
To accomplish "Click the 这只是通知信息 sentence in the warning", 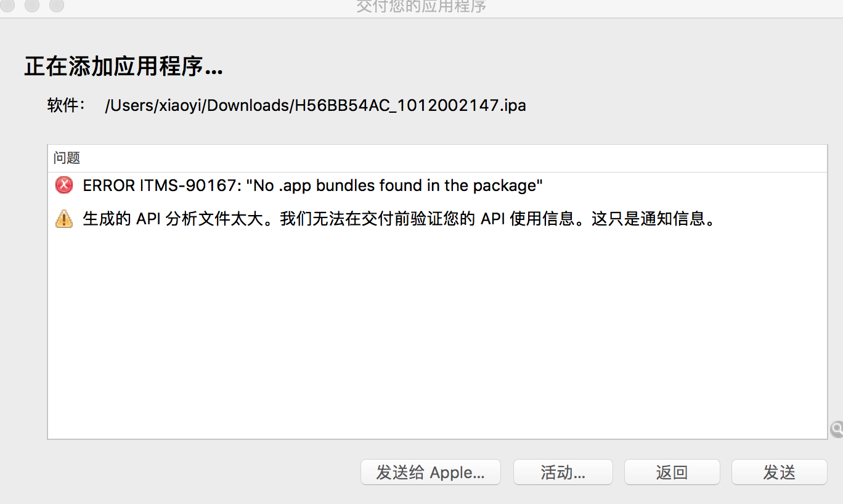I will (x=654, y=219).
